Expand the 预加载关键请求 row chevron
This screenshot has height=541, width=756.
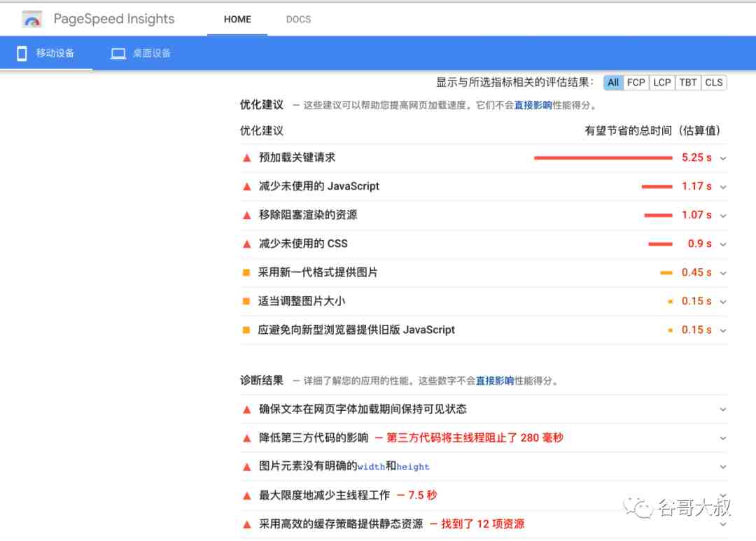coord(722,158)
